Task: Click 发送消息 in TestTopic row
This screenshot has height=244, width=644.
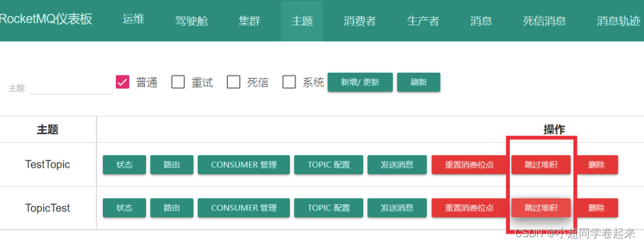Action: pyautogui.click(x=397, y=165)
